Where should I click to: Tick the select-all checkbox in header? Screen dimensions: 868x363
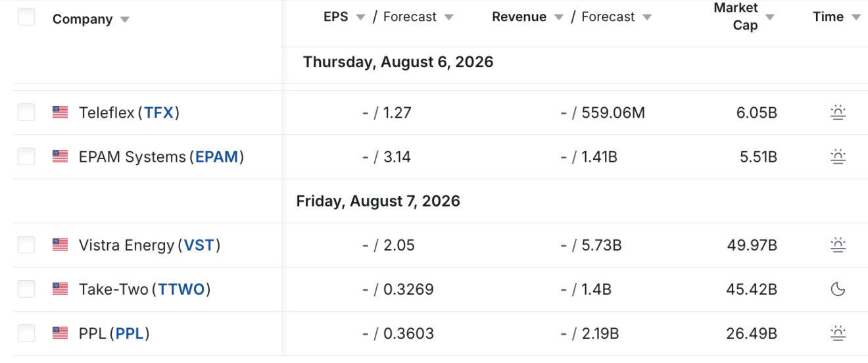[x=26, y=17]
